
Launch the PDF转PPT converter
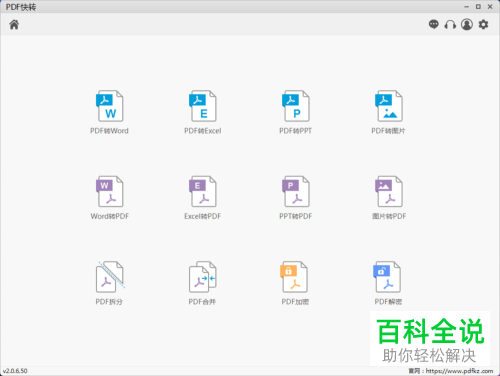click(296, 112)
